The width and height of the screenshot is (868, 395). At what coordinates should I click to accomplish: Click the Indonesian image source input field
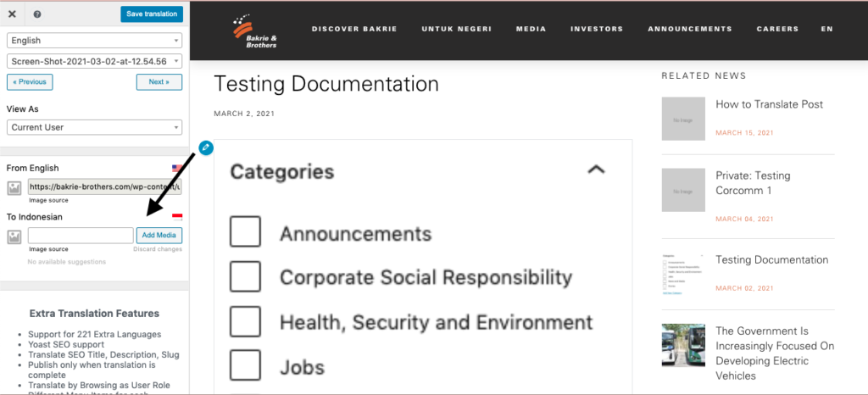81,236
